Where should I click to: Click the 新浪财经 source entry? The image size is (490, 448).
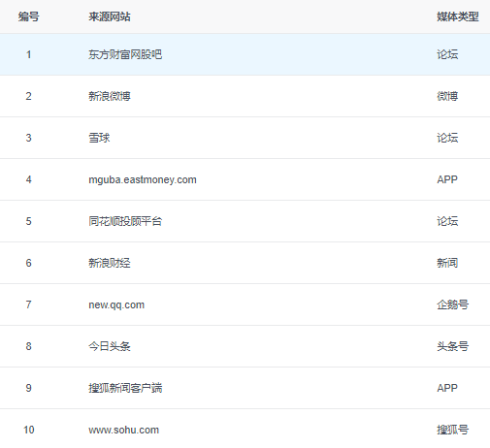click(x=110, y=263)
